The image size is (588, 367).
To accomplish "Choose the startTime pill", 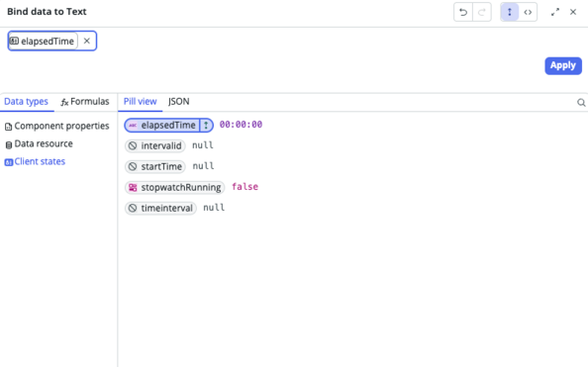I will 155,166.
